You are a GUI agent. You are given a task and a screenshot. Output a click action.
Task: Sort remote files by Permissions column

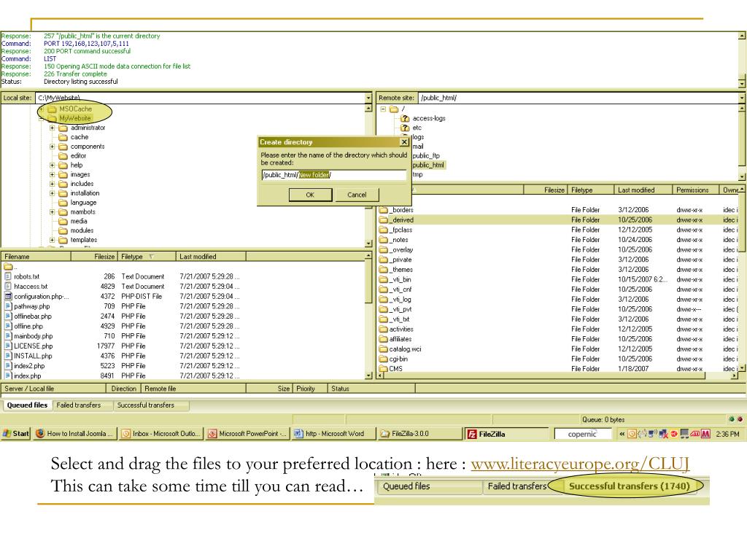pos(695,190)
